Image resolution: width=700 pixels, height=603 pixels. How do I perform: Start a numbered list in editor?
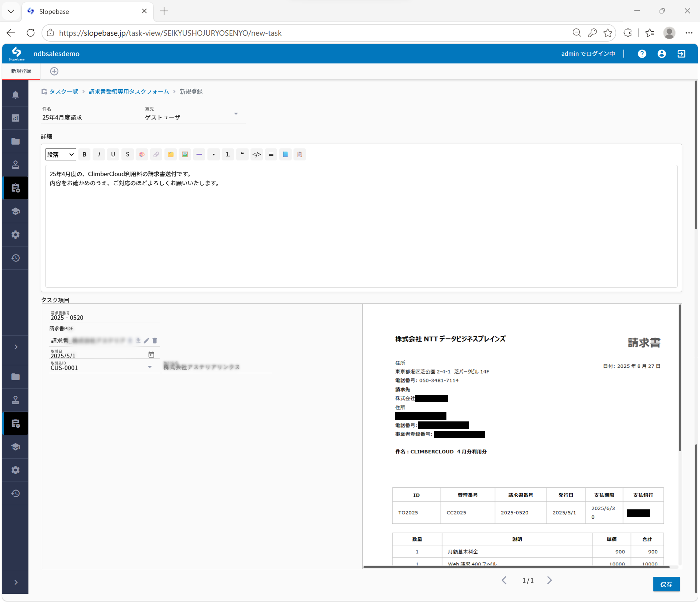[228, 154]
